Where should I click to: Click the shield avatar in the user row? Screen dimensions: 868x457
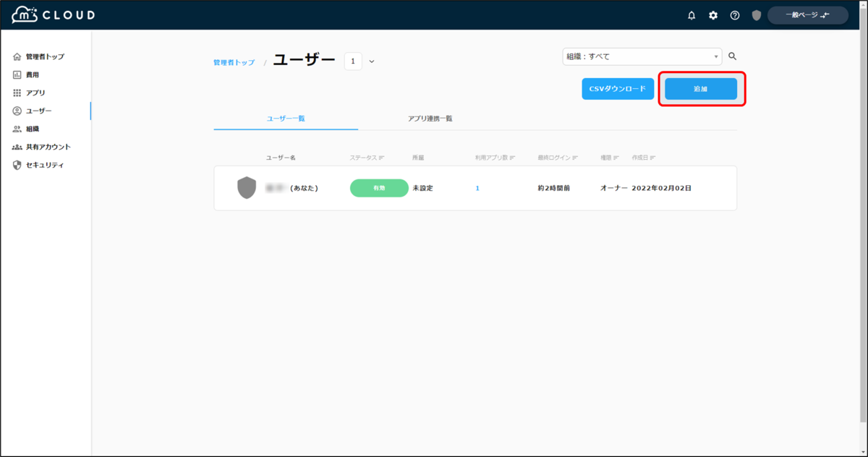click(247, 188)
